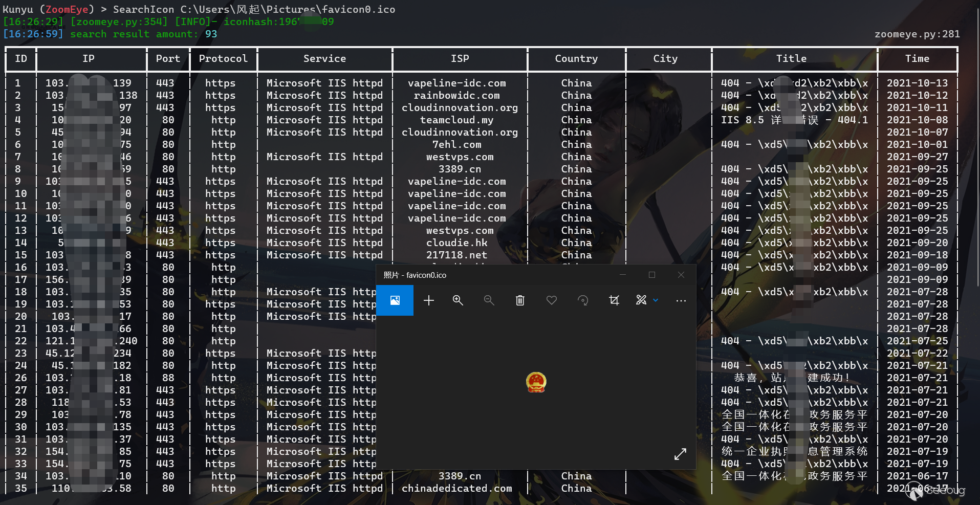Enter fullscreen with the diagonal arrows

(x=680, y=454)
